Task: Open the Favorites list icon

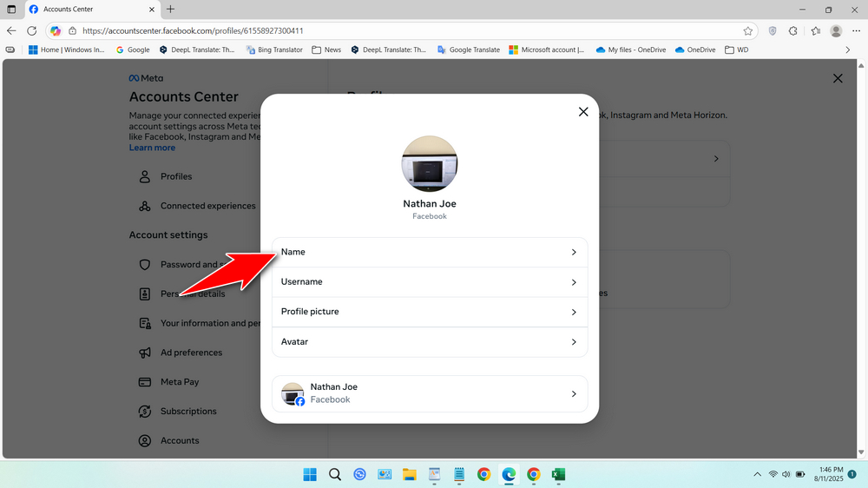Action: pos(815,31)
